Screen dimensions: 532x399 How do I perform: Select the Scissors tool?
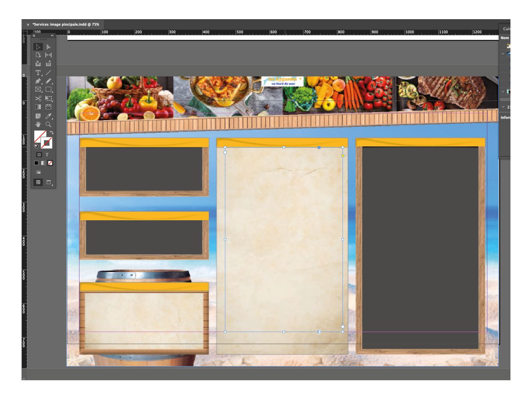pyautogui.click(x=38, y=98)
